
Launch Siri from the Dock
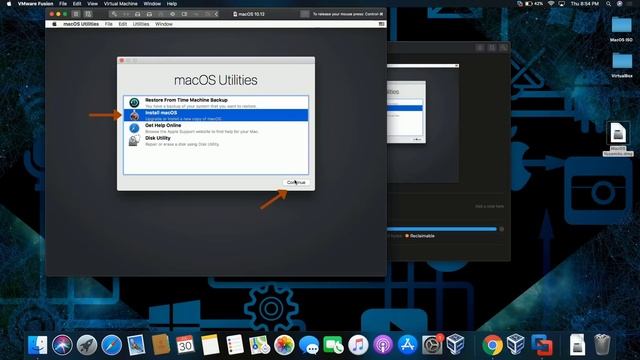coord(62,345)
